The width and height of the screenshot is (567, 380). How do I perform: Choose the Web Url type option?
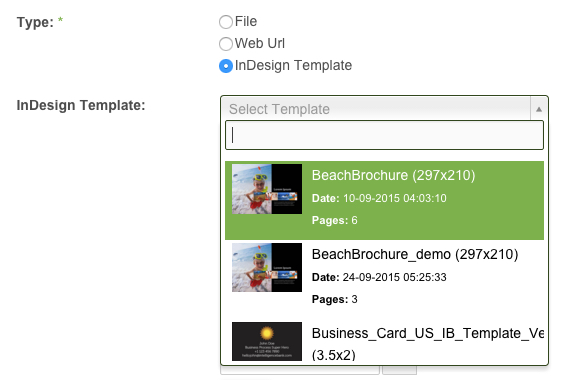tap(226, 44)
